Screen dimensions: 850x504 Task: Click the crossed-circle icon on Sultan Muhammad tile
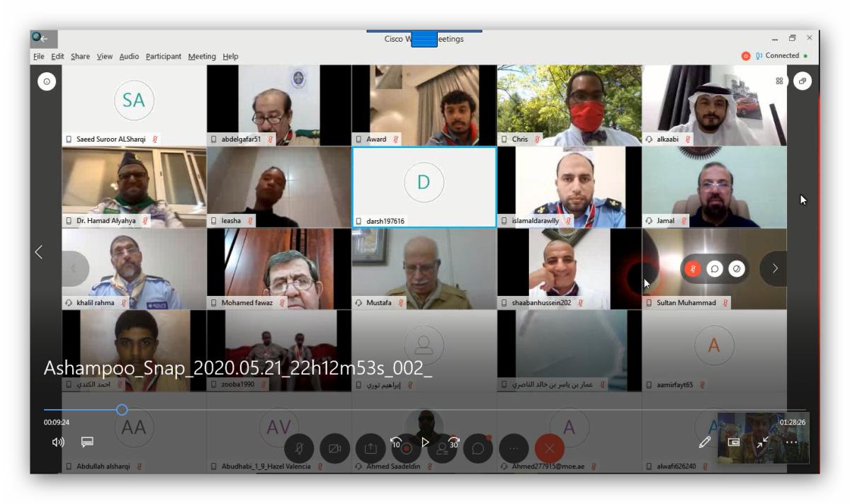[737, 269]
